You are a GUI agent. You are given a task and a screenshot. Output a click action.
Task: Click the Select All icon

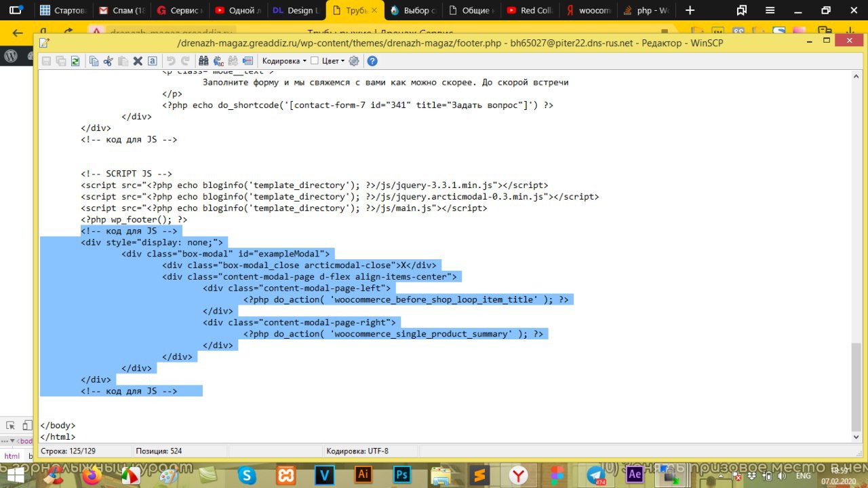[153, 61]
